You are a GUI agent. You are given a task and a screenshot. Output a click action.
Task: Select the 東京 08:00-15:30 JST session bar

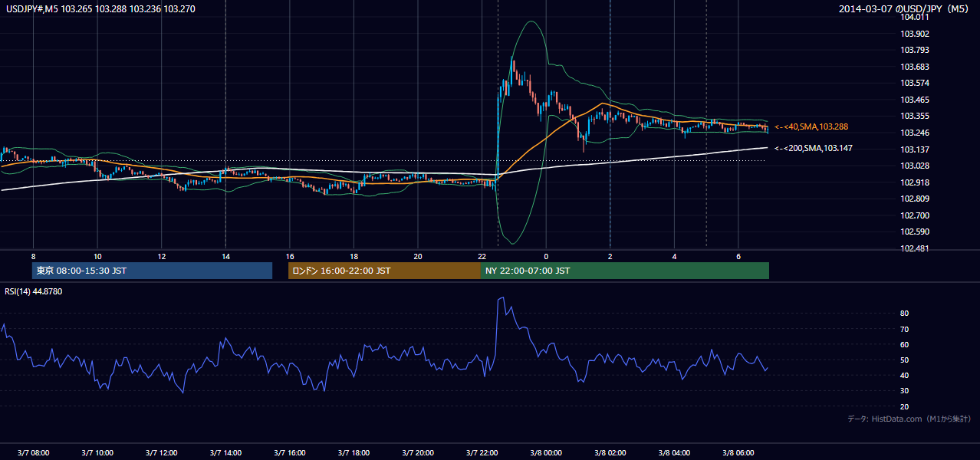tap(152, 271)
